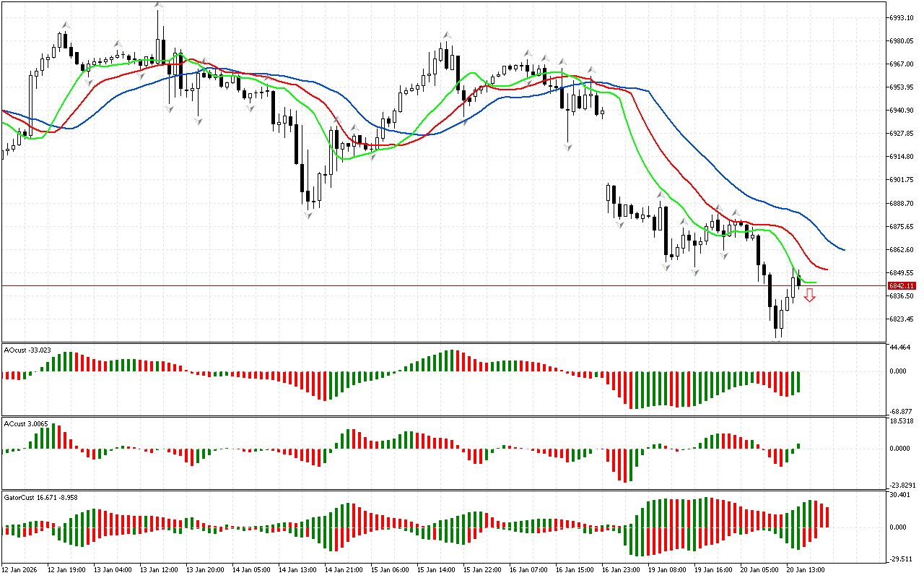Click the 44.464 value on the AOcust scale

click(902, 348)
